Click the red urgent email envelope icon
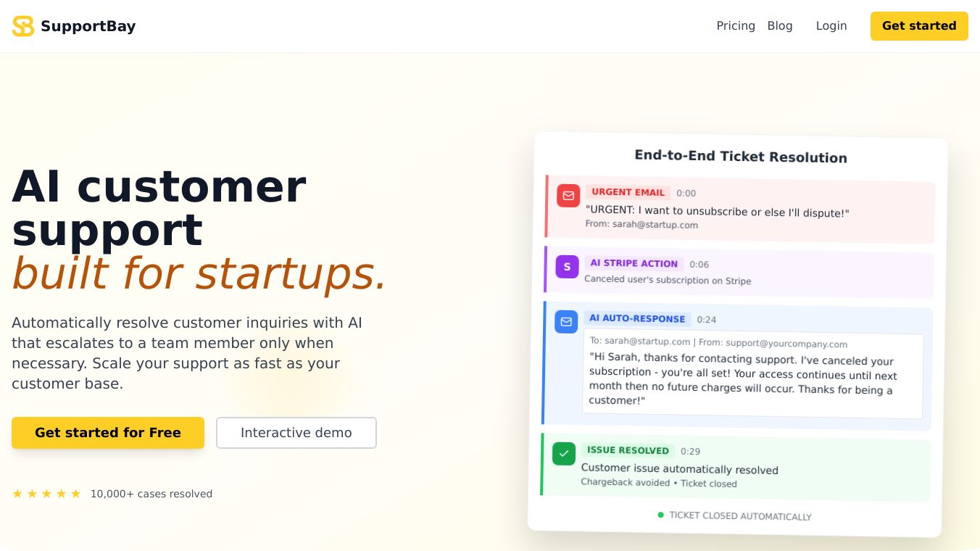The width and height of the screenshot is (980, 551). (568, 196)
